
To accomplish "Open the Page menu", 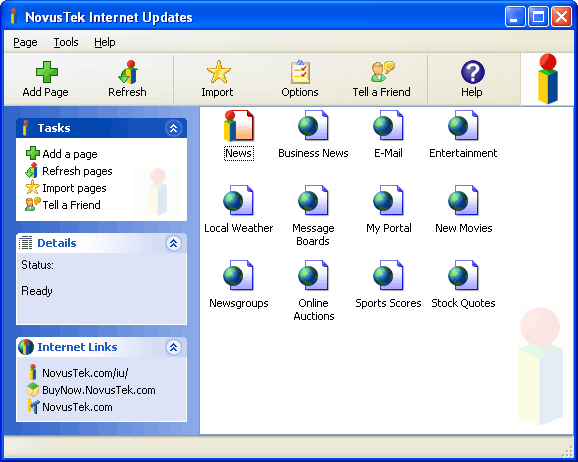I will click(x=25, y=42).
